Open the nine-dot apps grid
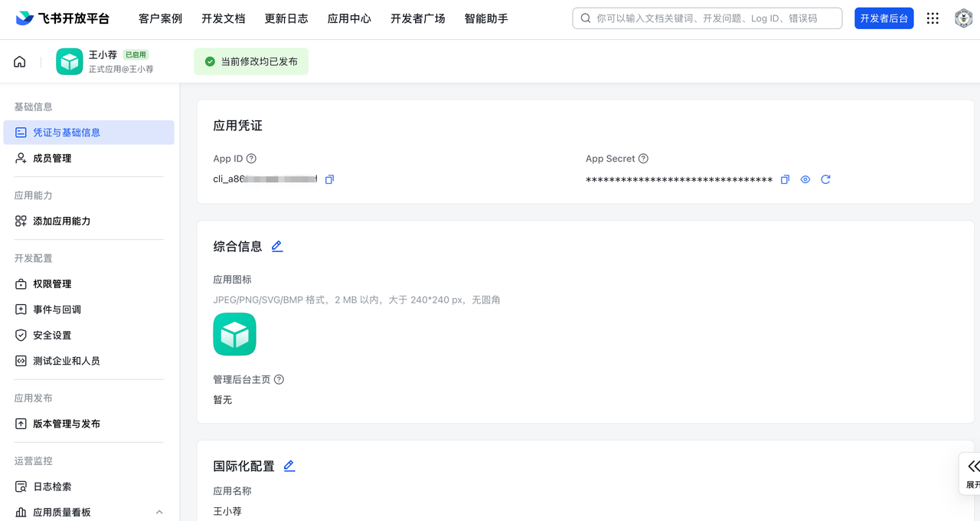The width and height of the screenshot is (980, 521). 933,18
